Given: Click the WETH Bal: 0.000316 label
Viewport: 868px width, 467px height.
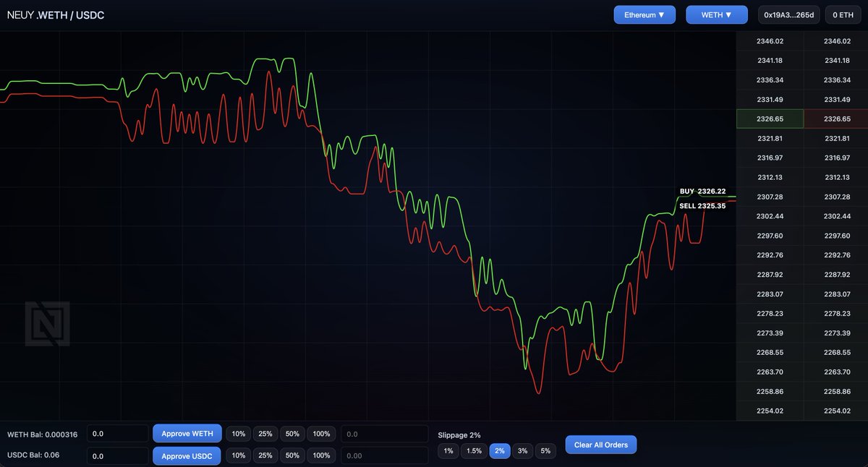Looking at the screenshot, I should 42,434.
